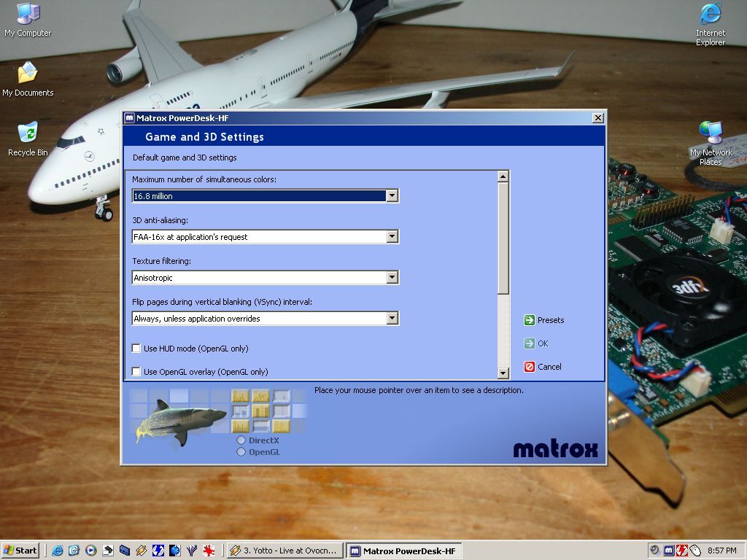Open the My Documents desktop folder
747x560 pixels.
(x=28, y=79)
